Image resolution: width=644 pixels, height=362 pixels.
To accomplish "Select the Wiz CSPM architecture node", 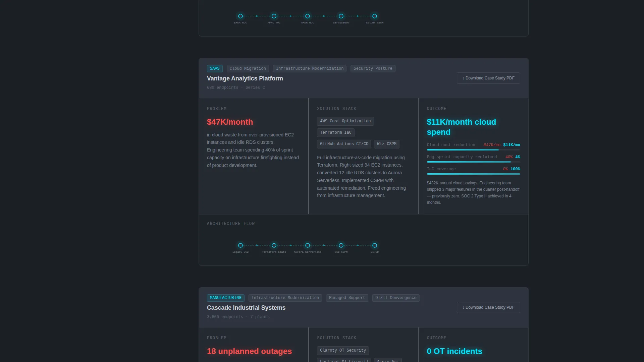I will (x=341, y=245).
